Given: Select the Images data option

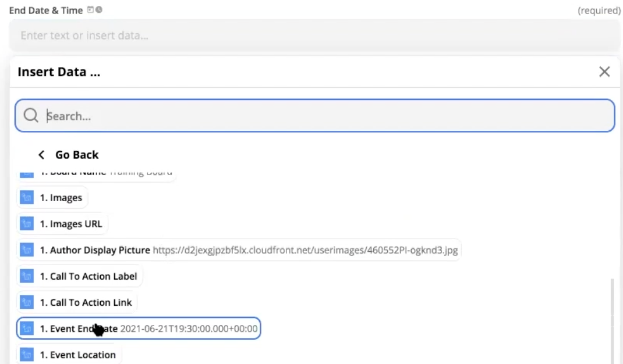Looking at the screenshot, I should tap(61, 198).
